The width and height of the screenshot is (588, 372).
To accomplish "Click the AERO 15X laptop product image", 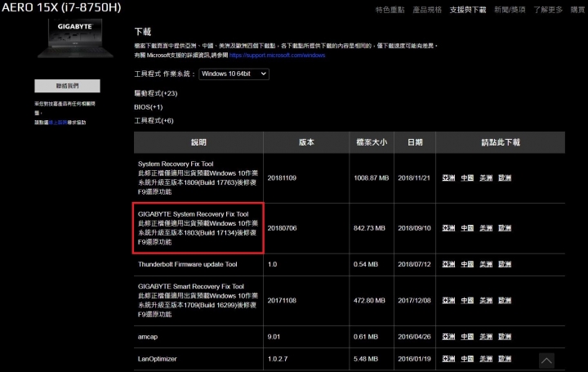I will 75,38.
